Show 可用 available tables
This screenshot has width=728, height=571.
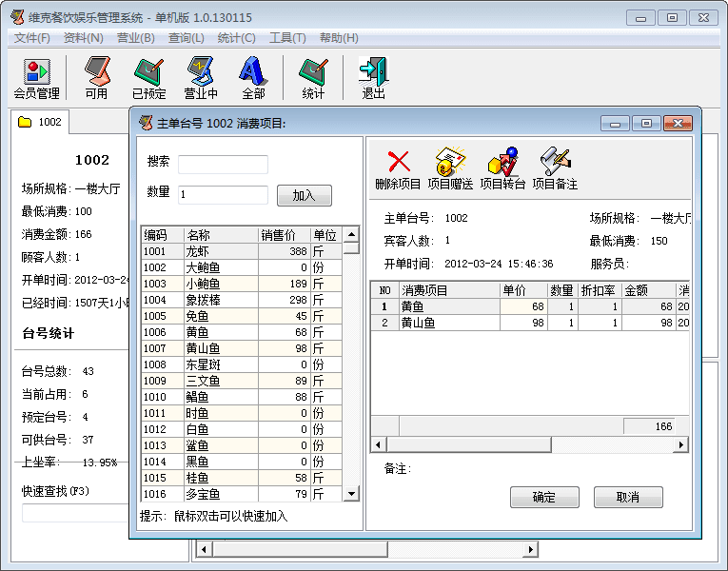point(96,78)
